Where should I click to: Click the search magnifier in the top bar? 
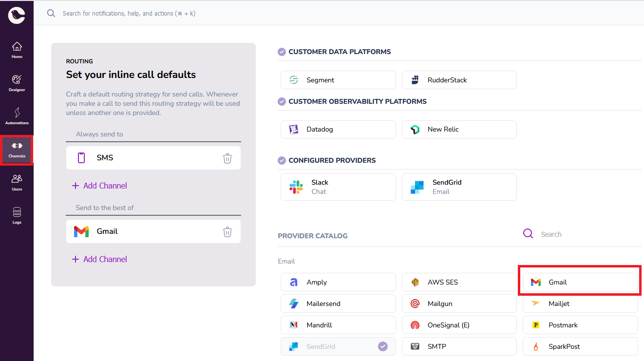coord(51,13)
